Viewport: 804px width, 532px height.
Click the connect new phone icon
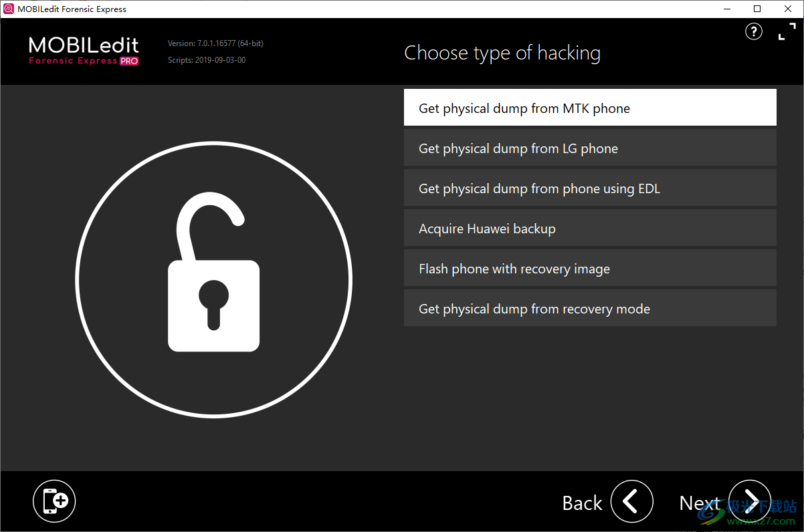coord(55,501)
